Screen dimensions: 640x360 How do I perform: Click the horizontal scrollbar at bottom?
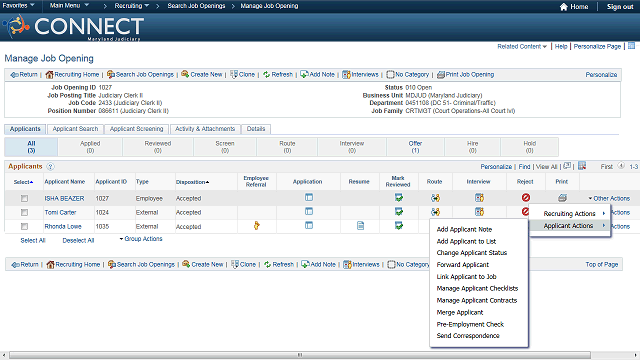[300, 355]
